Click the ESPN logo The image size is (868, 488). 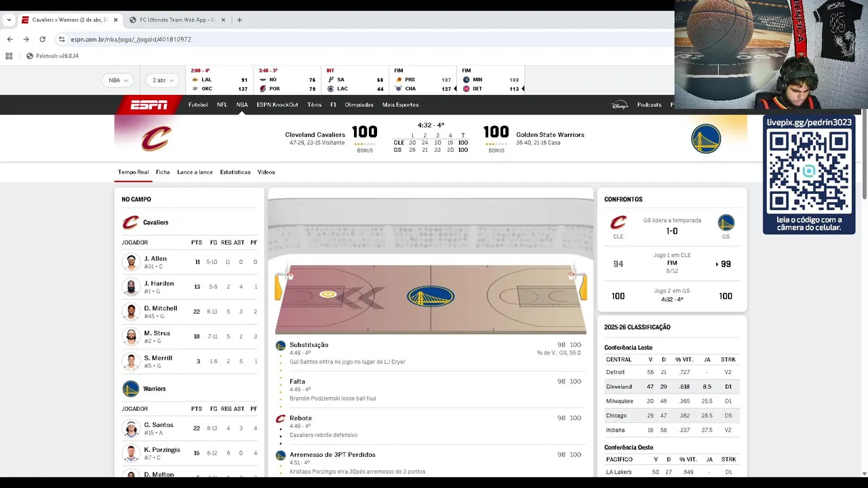(x=149, y=105)
